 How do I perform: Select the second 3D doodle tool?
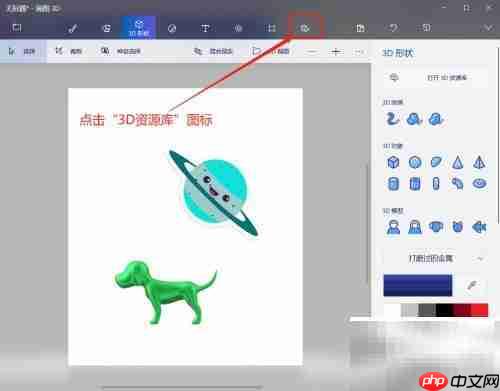coord(414,119)
